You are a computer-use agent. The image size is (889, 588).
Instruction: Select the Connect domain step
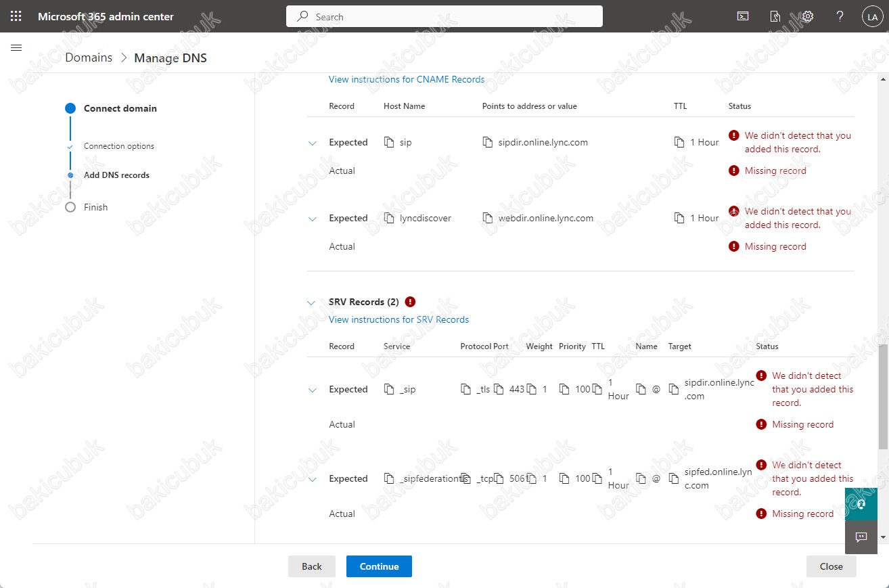[120, 108]
